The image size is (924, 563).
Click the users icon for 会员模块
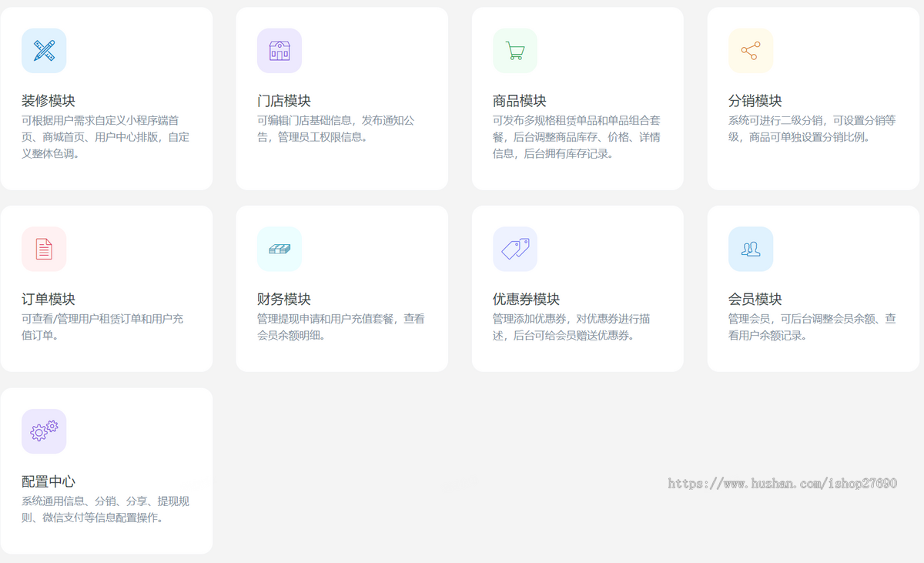tap(751, 249)
